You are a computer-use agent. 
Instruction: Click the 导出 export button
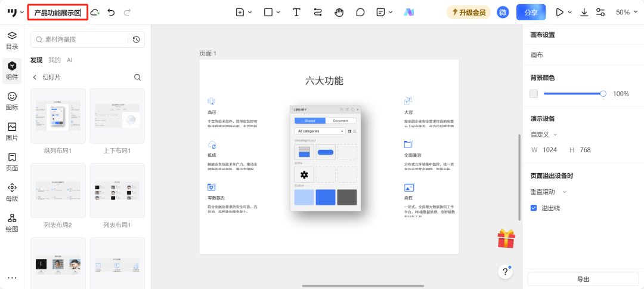(x=583, y=279)
